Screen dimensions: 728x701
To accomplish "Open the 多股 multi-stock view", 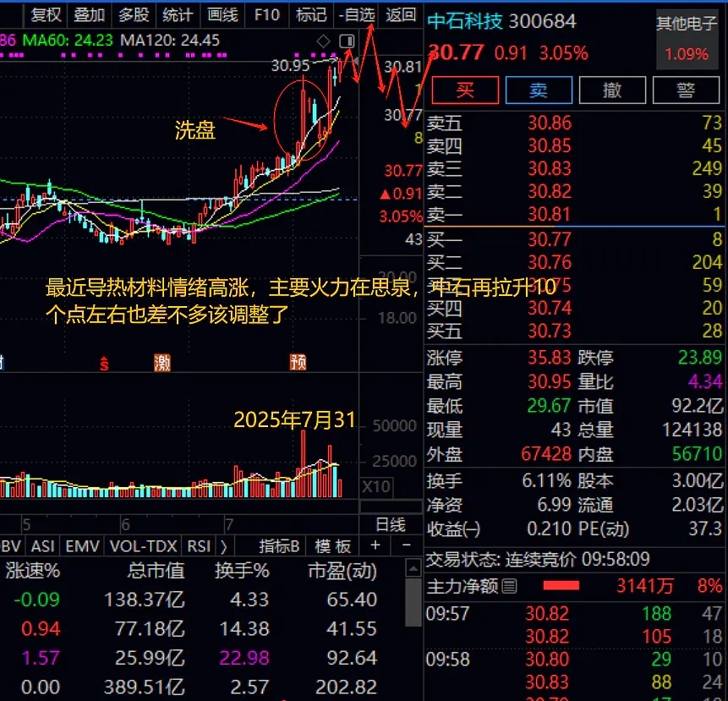I will click(134, 15).
